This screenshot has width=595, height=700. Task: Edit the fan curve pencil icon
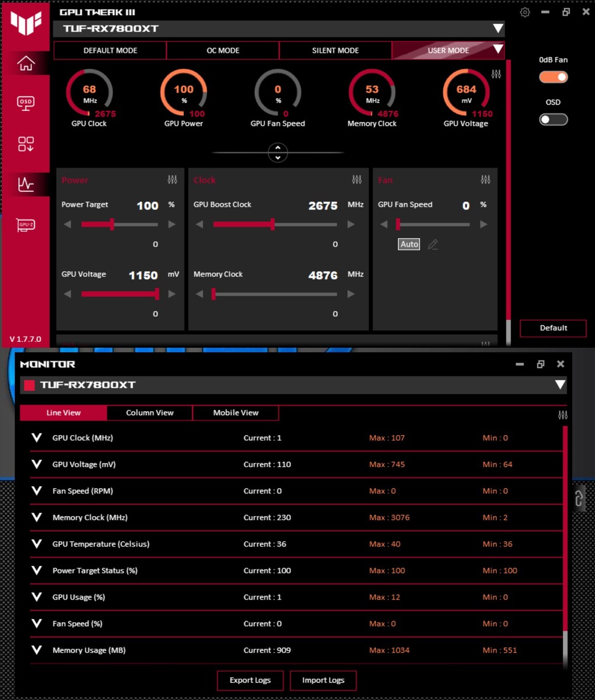coord(433,244)
